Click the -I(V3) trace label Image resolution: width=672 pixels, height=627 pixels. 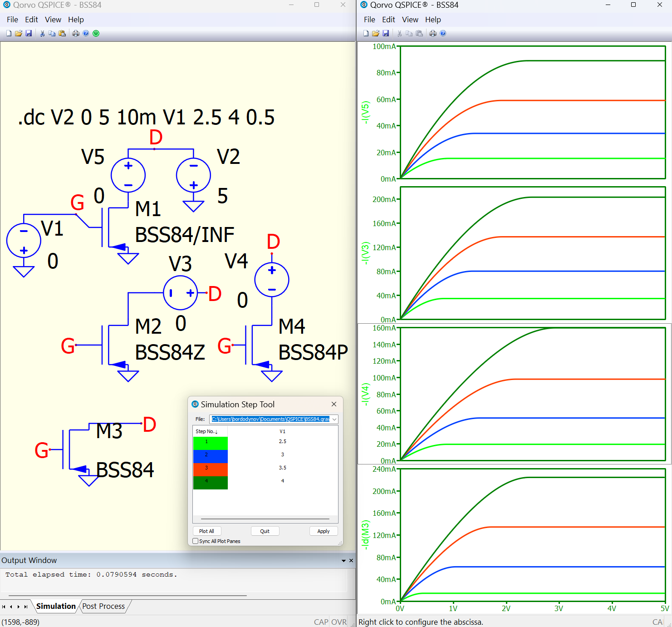coord(366,253)
